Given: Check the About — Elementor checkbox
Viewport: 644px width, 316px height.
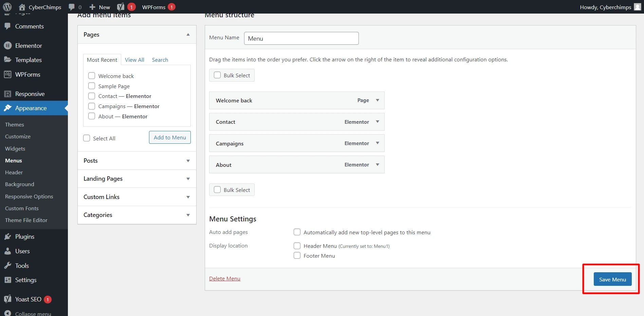Looking at the screenshot, I should point(92,116).
